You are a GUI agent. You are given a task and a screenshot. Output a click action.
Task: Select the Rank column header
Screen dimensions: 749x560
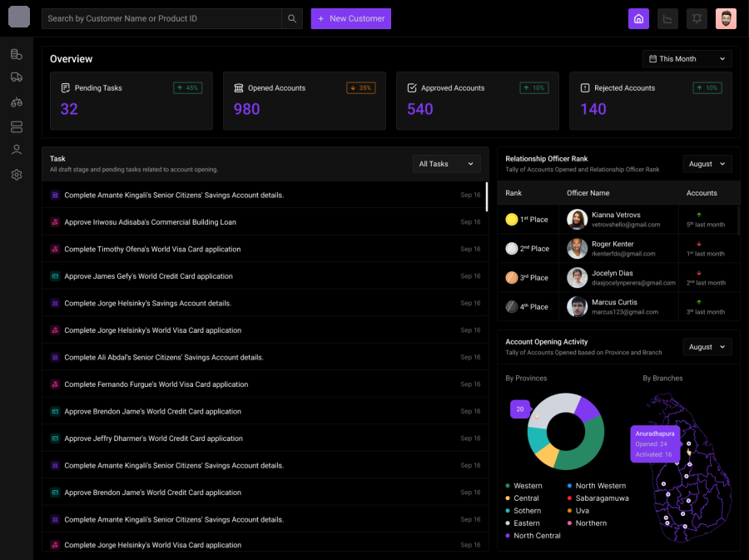click(513, 193)
